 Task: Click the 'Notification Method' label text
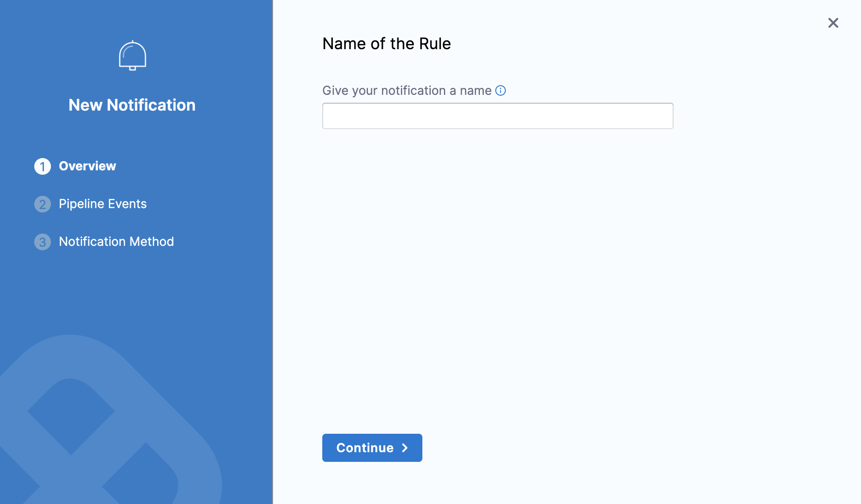pos(116,241)
